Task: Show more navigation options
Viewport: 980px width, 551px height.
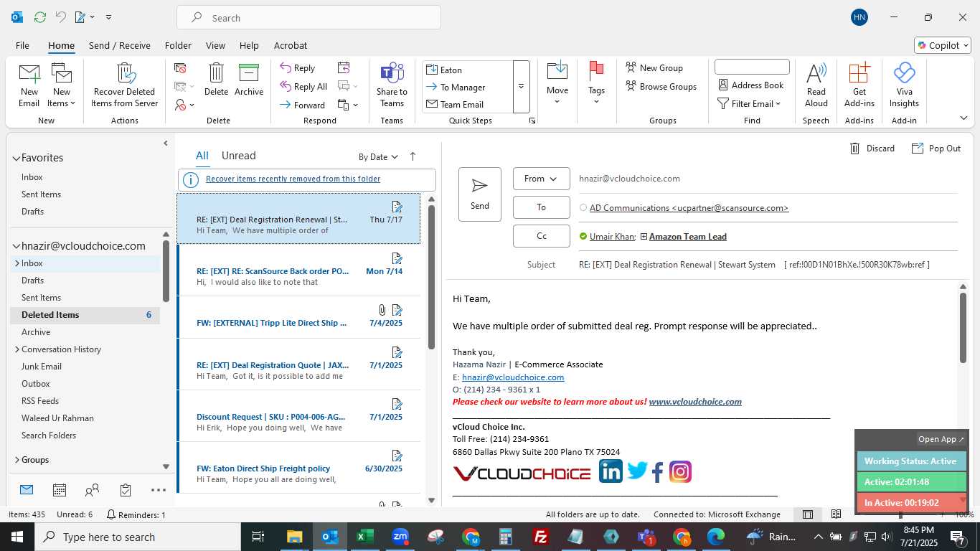Action: 159,490
